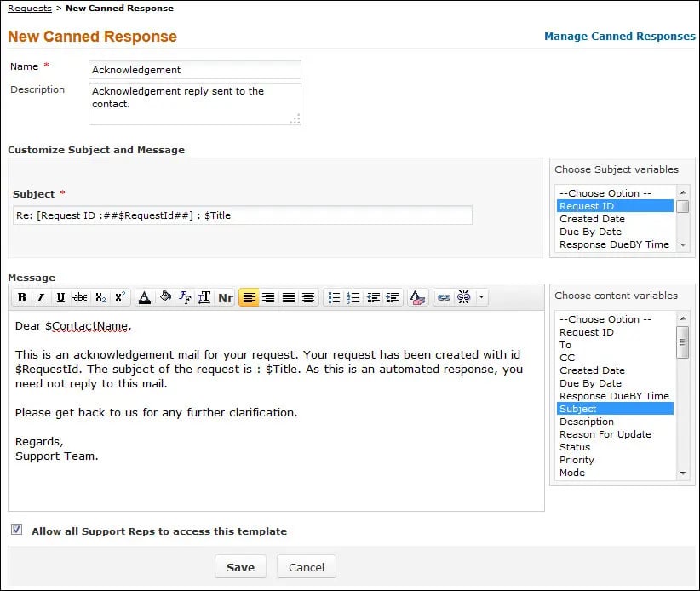
Task: Click the underline formatting icon
Action: pyautogui.click(x=60, y=297)
